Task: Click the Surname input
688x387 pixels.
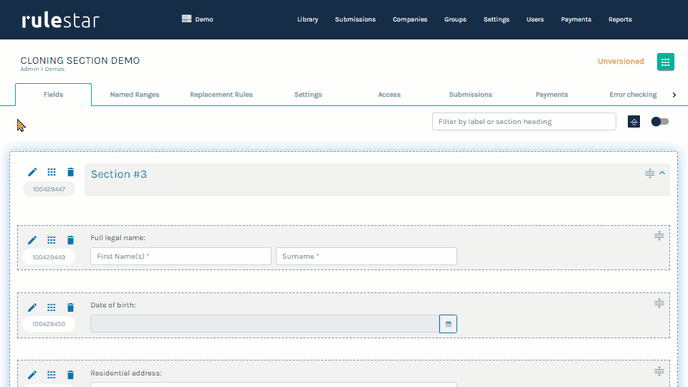Action: 366,256
